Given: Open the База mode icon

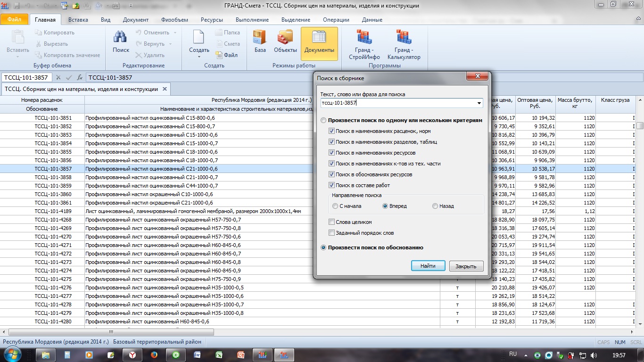Looking at the screenshot, I should tap(260, 38).
